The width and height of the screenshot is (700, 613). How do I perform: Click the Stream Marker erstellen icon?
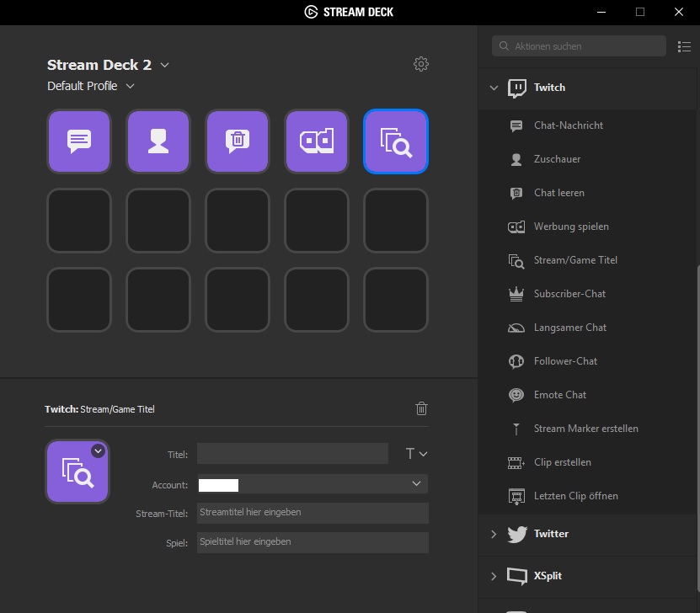[516, 429]
